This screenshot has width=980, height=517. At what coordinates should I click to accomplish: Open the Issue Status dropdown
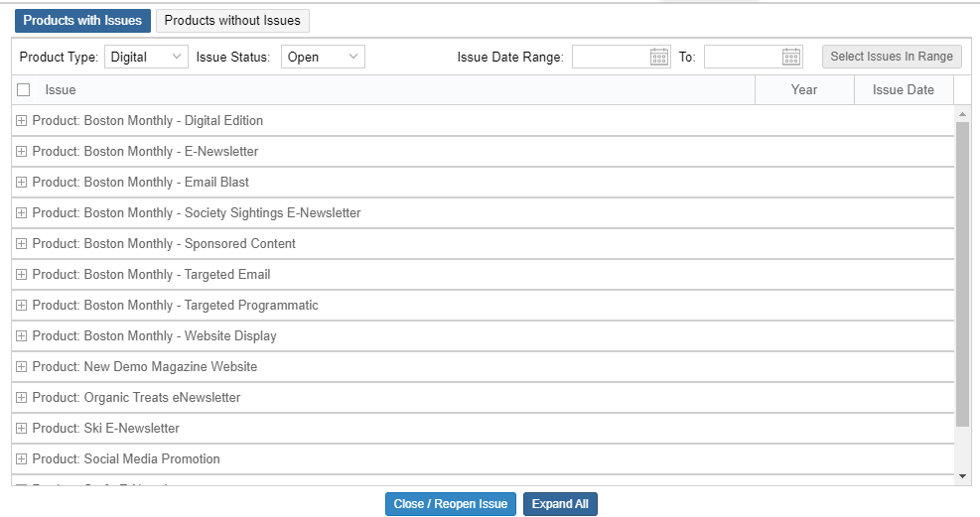pyautogui.click(x=323, y=57)
